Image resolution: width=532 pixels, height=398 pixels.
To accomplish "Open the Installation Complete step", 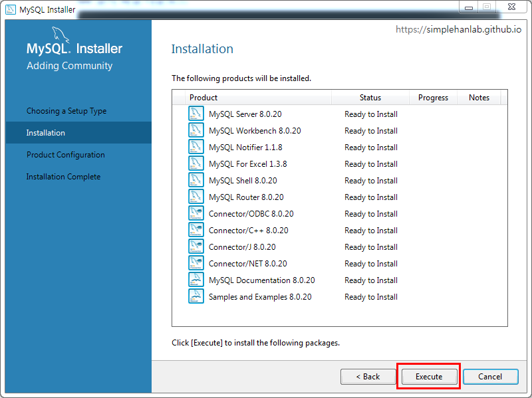I will coord(63,177).
